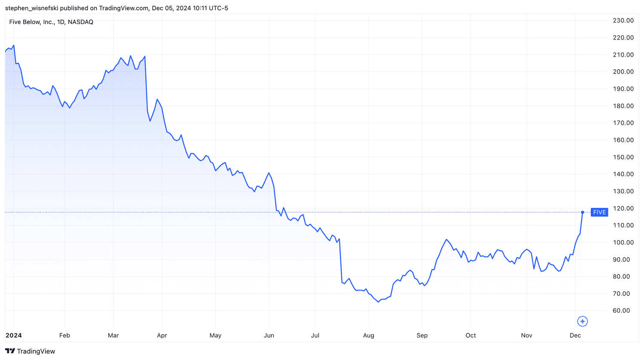Click the 130.00 price axis value
This screenshot has width=644, height=360.
(x=623, y=191)
